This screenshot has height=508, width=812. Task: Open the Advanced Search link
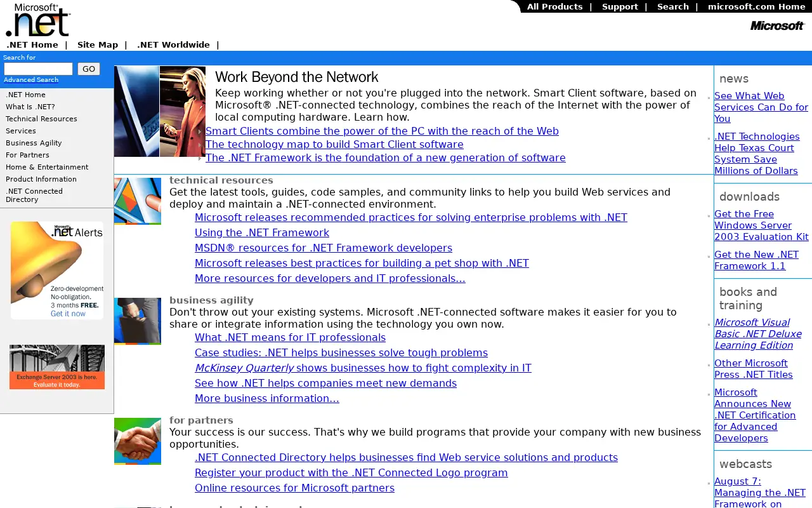tap(31, 80)
